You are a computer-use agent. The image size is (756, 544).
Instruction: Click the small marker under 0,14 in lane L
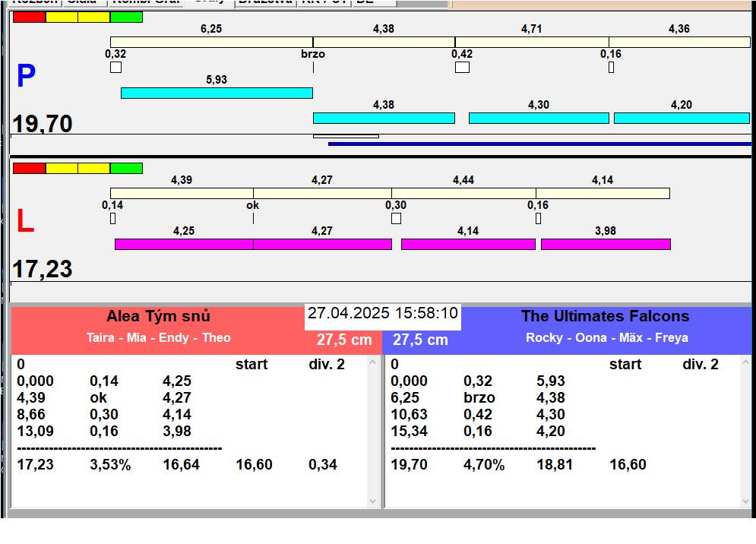point(113,219)
